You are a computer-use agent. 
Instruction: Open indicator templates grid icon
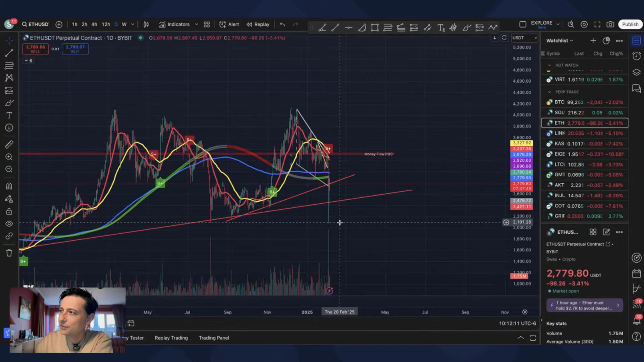click(207, 24)
